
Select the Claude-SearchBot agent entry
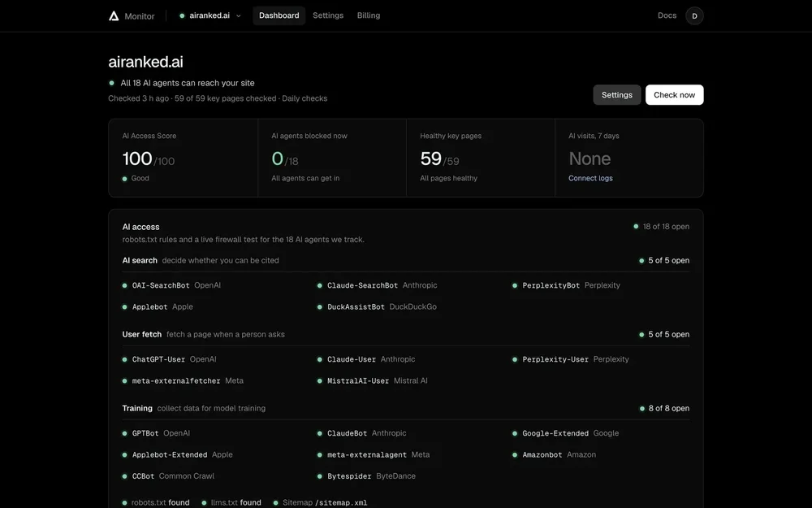(x=377, y=285)
